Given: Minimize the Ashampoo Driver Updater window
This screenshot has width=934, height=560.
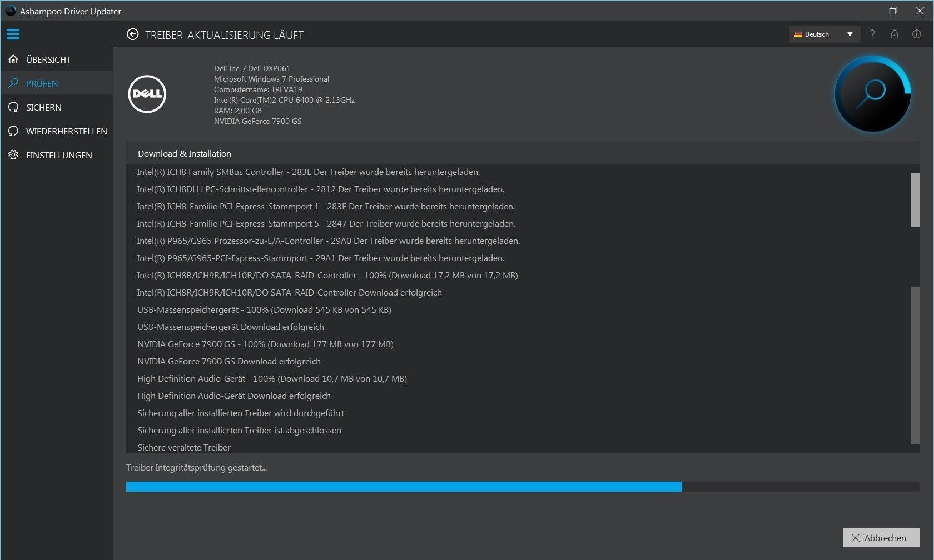Looking at the screenshot, I should (867, 11).
